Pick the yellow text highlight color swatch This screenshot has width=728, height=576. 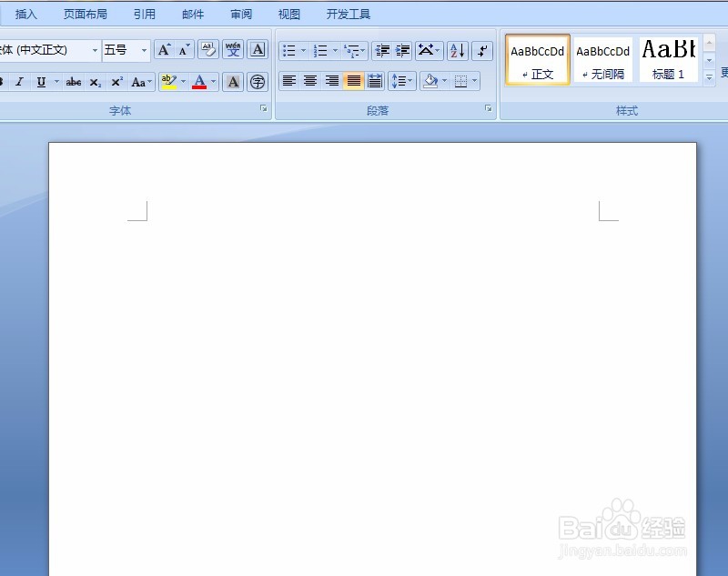(x=170, y=82)
